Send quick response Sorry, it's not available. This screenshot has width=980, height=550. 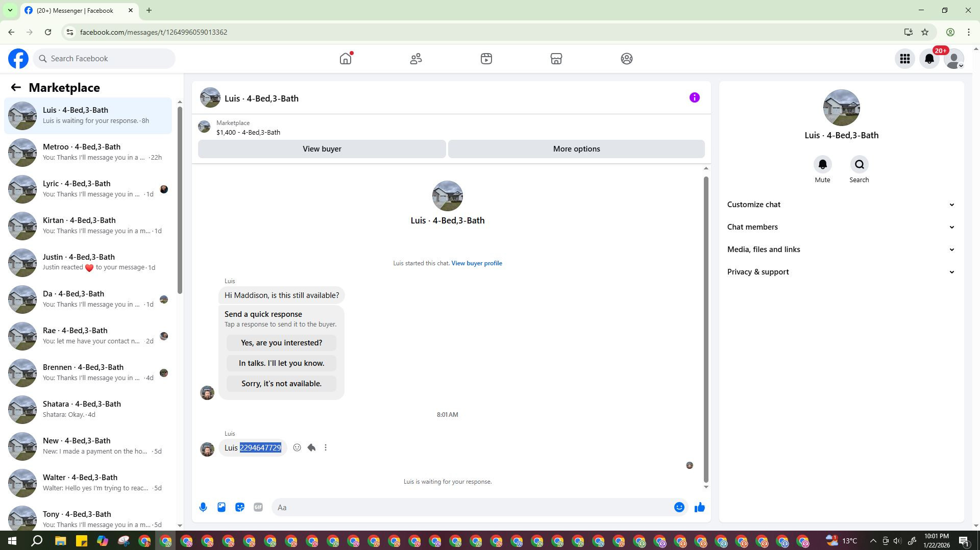point(281,384)
